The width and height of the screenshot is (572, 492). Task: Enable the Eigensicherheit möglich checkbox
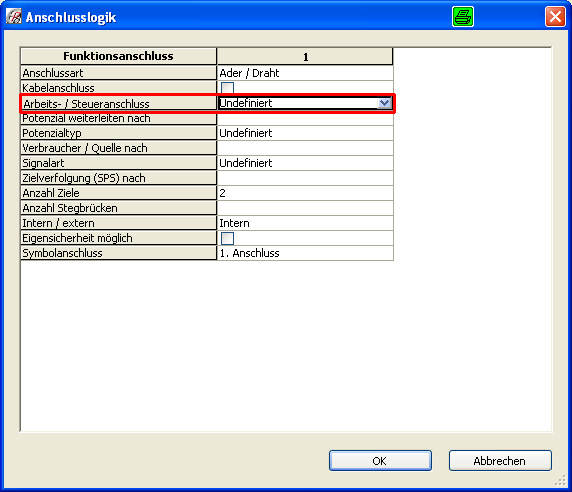tap(227, 238)
